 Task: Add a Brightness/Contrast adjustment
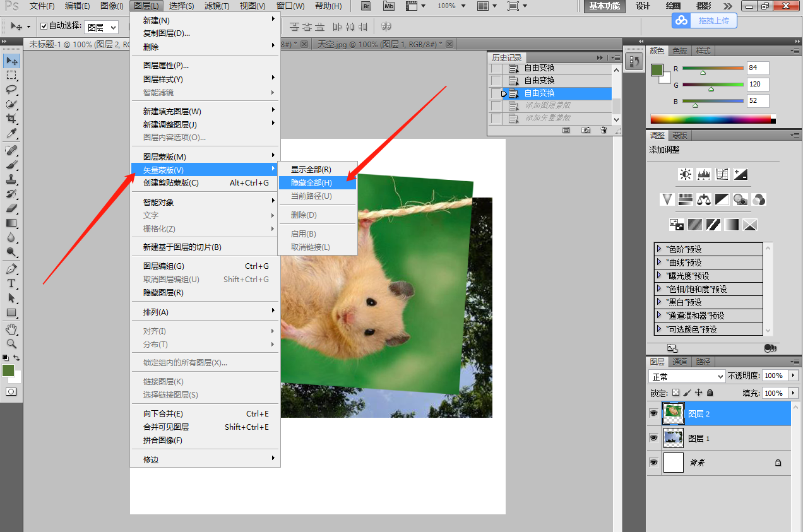[686, 174]
